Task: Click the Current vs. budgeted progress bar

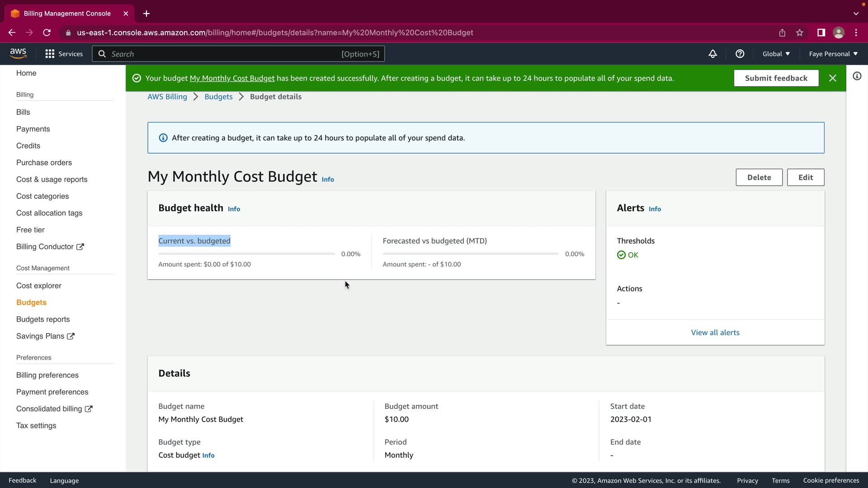Action: click(x=246, y=254)
